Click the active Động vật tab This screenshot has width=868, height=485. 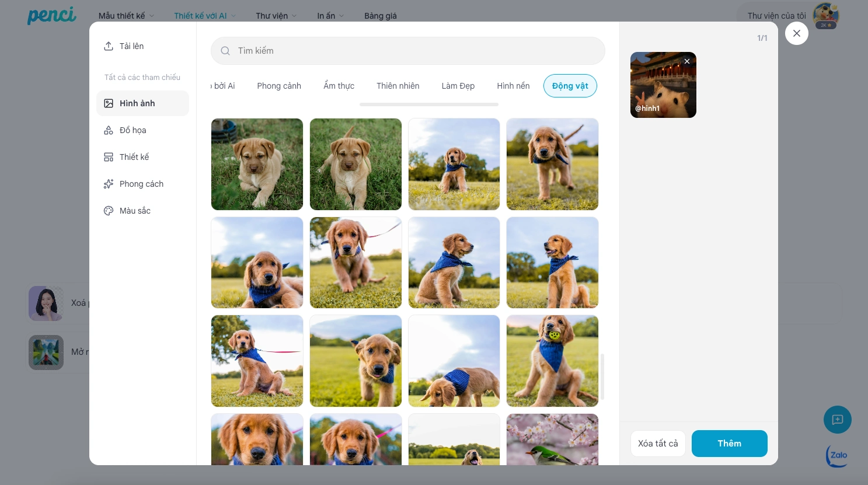tap(570, 86)
